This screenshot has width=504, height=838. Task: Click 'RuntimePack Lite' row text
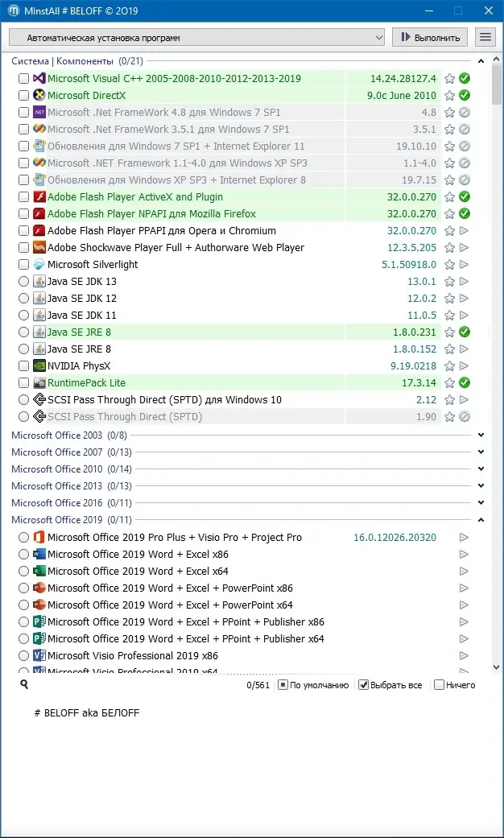click(87, 383)
